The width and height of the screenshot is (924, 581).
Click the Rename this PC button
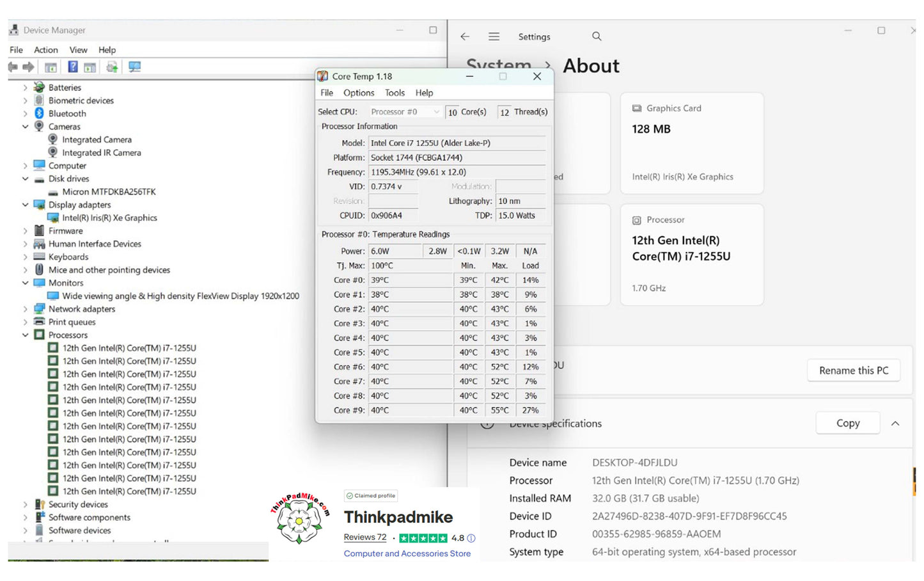click(853, 371)
